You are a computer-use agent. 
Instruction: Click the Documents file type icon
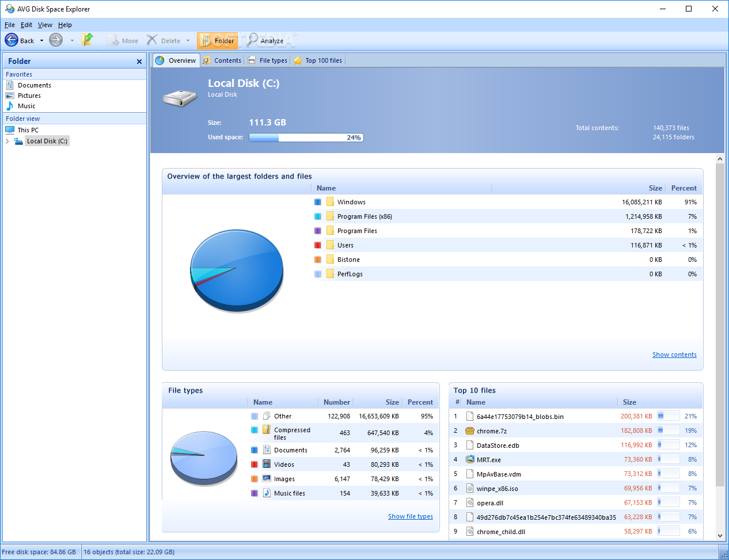click(x=267, y=449)
